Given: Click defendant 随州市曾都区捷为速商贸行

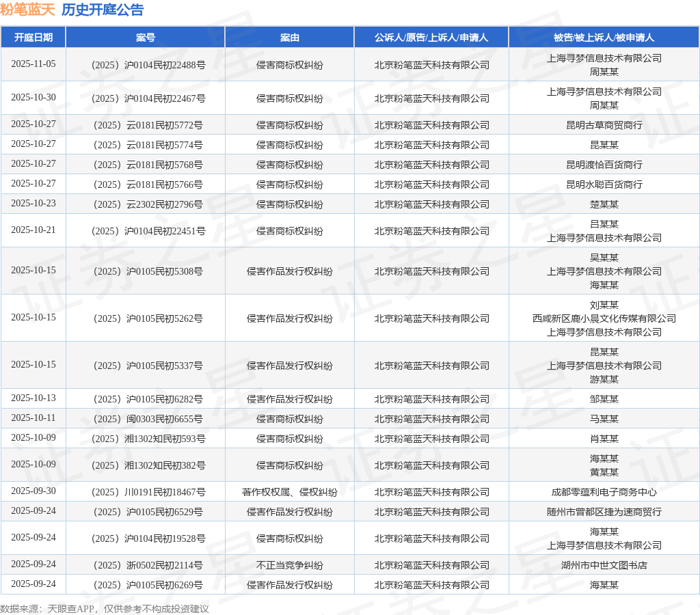Looking at the screenshot, I should [604, 512].
